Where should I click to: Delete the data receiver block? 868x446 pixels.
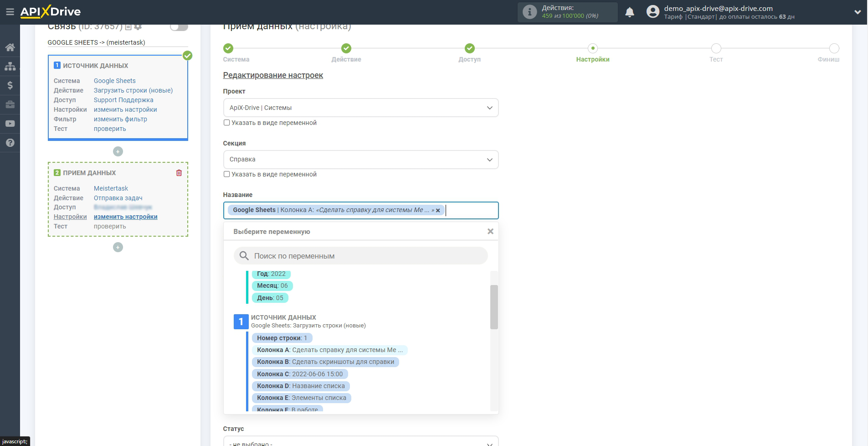pyautogui.click(x=179, y=173)
